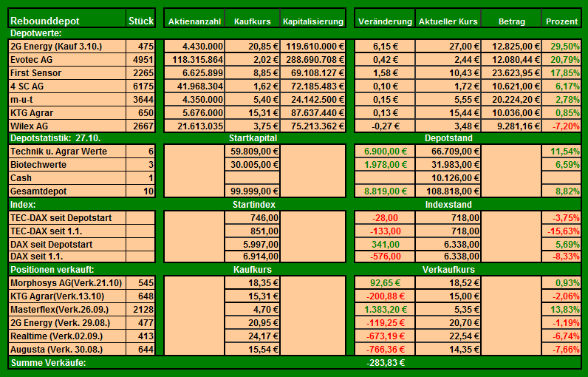The width and height of the screenshot is (588, 377).
Task: Select the Aktueller Kurs column header
Action: pos(448,18)
